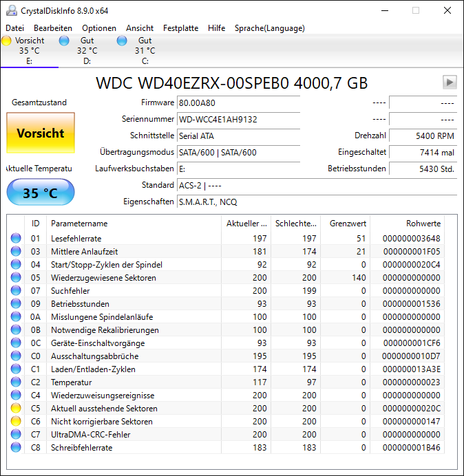Click the Seriennummer field WD-WCC4E1AH9132
The image size is (464, 476).
pos(238,119)
